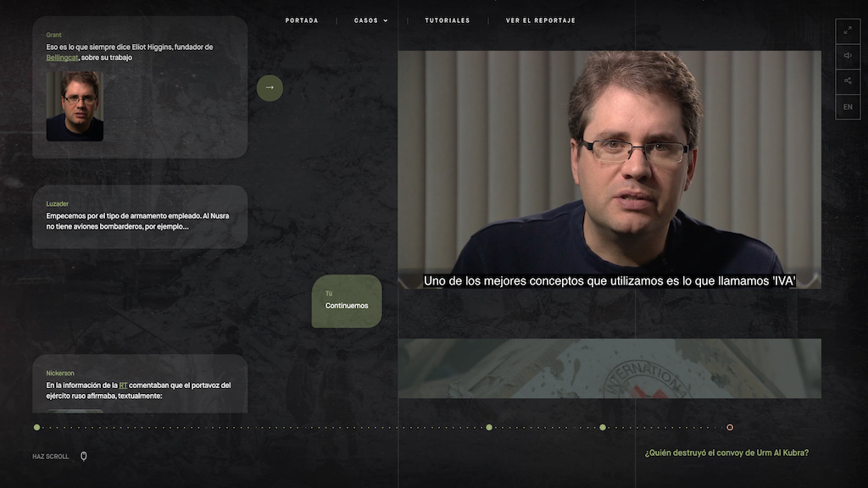Jump to the middle timeline marker dot
868x488 pixels.
point(489,427)
